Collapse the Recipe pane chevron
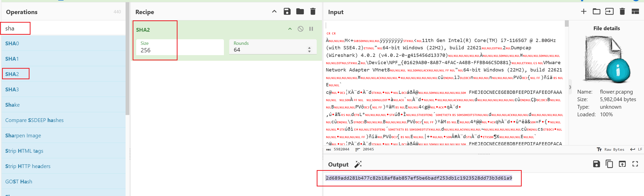Screen dimensions: 644x196 [x=274, y=12]
